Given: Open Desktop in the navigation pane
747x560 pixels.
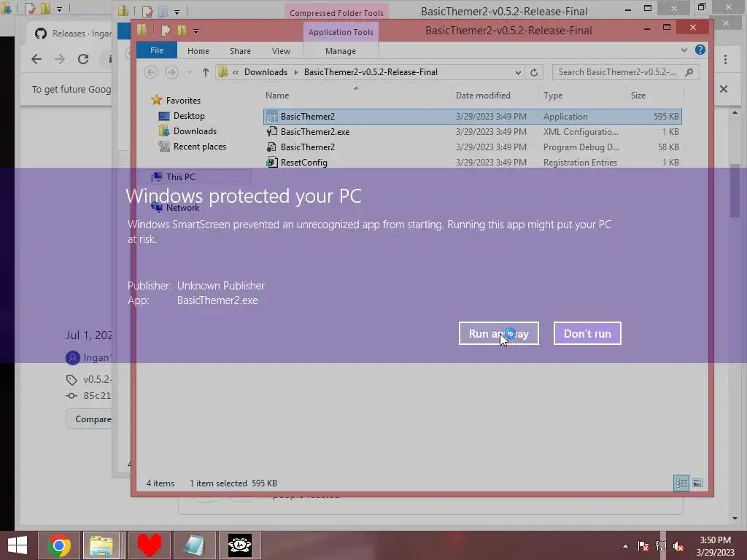Looking at the screenshot, I should [x=182, y=116].
